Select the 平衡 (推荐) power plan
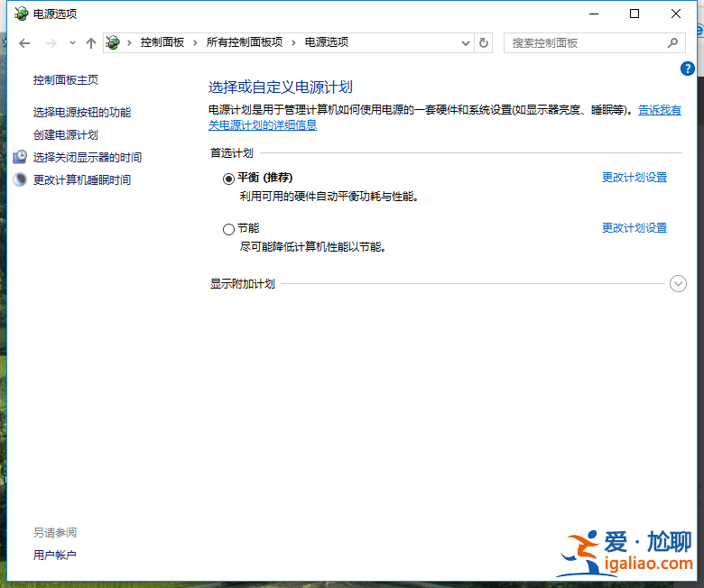This screenshot has width=704, height=588. [228, 179]
